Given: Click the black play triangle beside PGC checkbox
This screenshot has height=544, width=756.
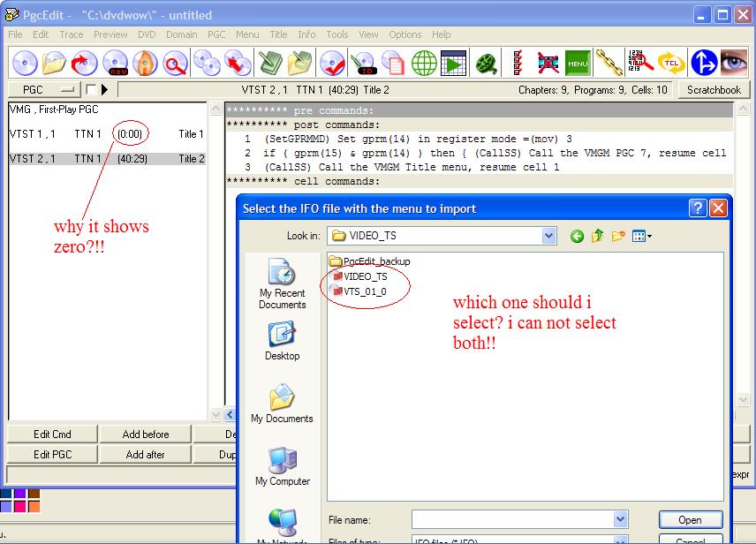Looking at the screenshot, I should point(104,90).
